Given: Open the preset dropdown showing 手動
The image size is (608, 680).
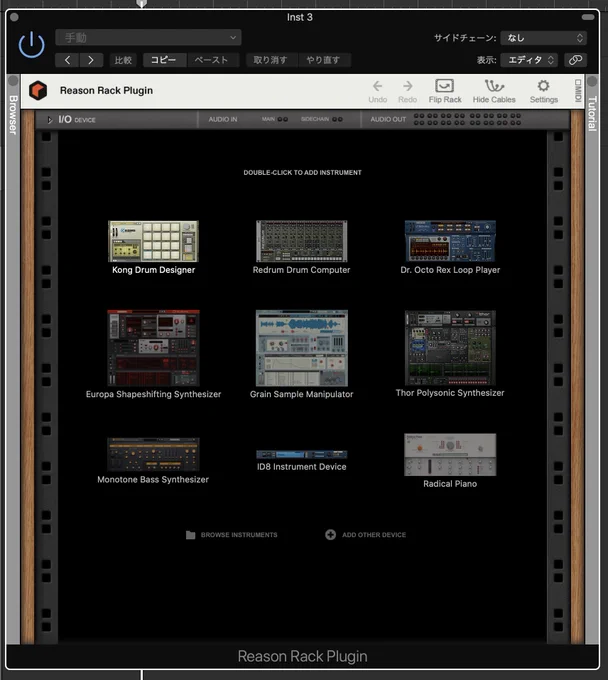Looking at the screenshot, I should tap(148, 38).
